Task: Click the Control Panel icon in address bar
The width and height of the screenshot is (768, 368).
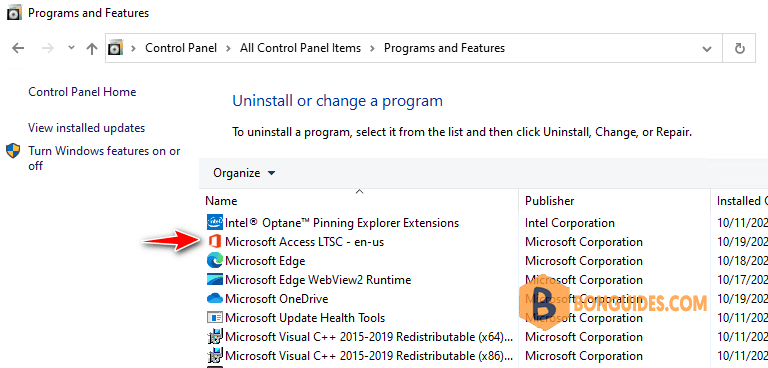Action: point(115,48)
